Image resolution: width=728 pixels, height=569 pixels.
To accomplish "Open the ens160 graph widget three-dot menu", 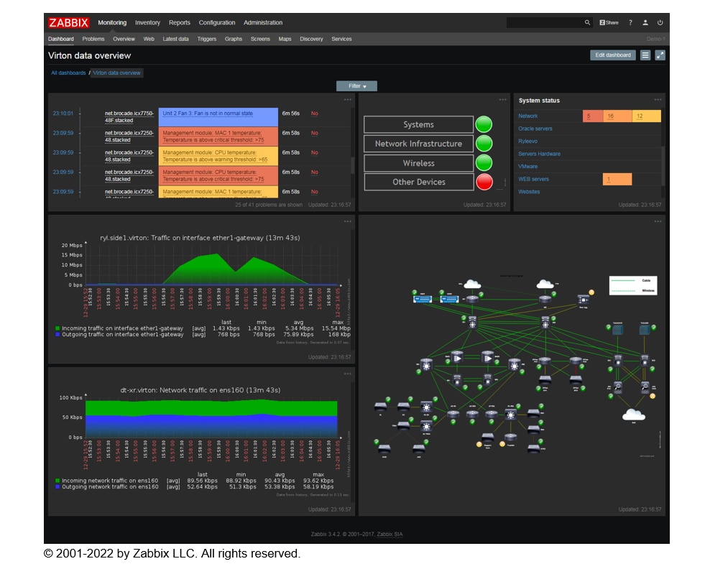I will coord(347,374).
